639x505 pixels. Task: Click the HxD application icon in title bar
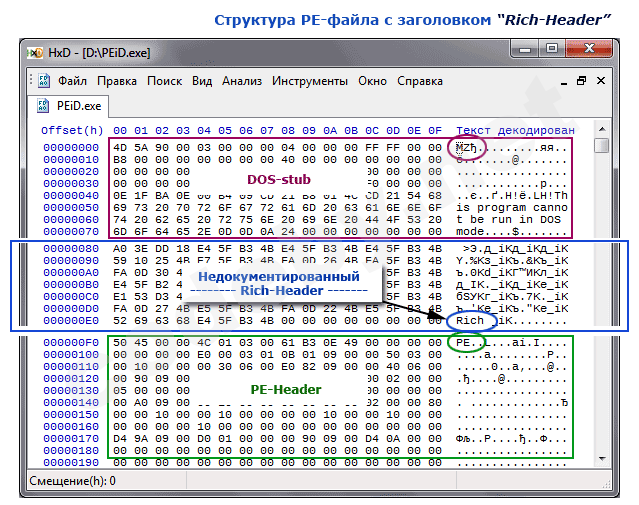tap(35, 53)
